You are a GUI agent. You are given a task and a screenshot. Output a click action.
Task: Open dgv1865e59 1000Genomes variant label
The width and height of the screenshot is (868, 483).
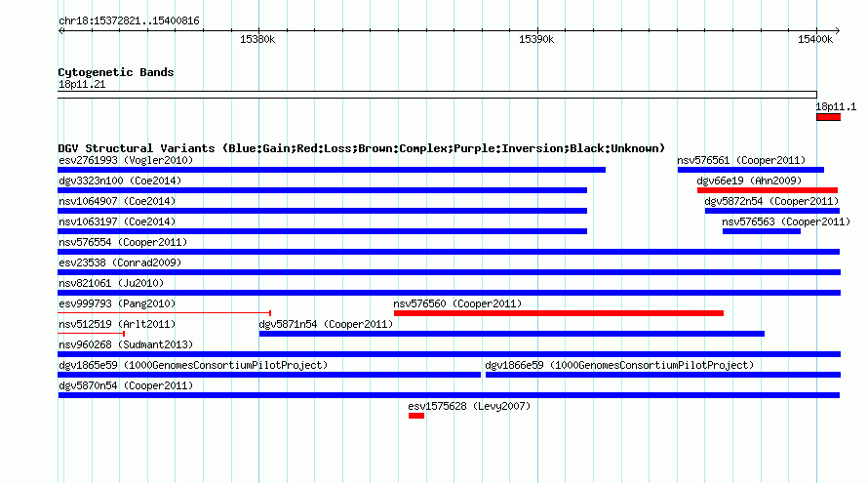tap(193, 365)
